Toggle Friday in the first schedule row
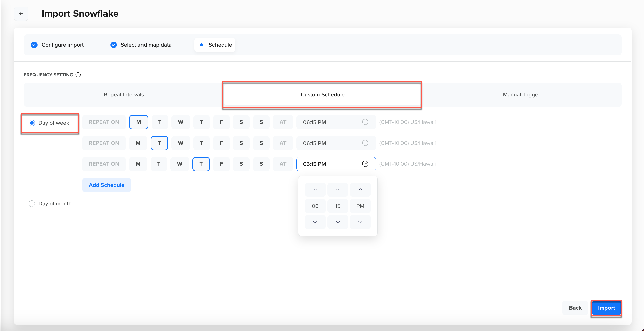 (x=221, y=122)
